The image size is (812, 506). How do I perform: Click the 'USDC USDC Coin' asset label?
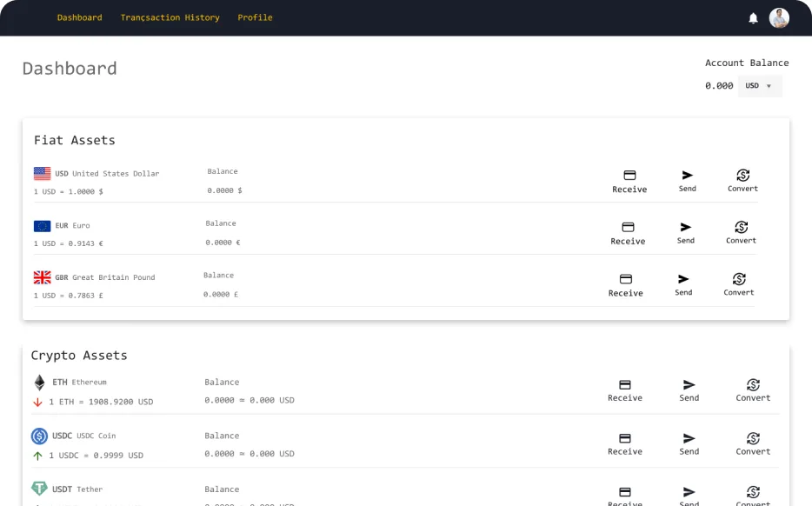pyautogui.click(x=83, y=436)
